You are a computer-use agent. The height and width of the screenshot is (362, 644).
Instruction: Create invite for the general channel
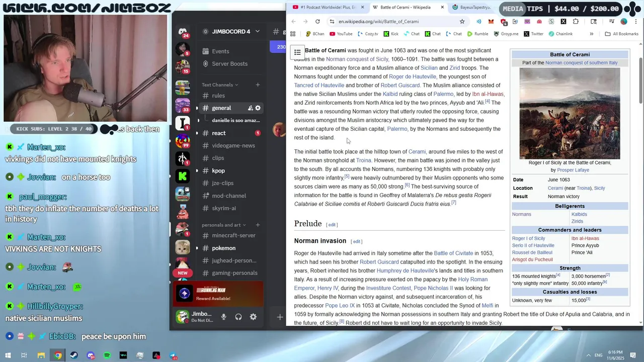point(250,108)
